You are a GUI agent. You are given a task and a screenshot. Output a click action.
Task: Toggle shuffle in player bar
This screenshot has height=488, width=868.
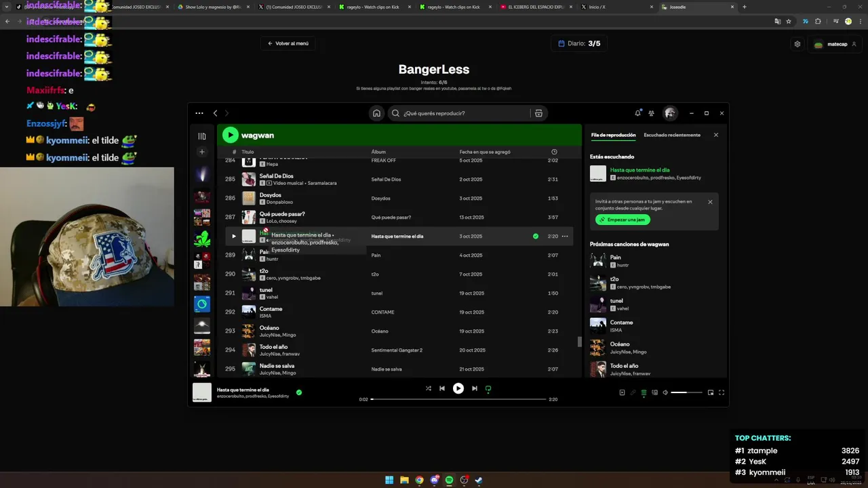428,388
